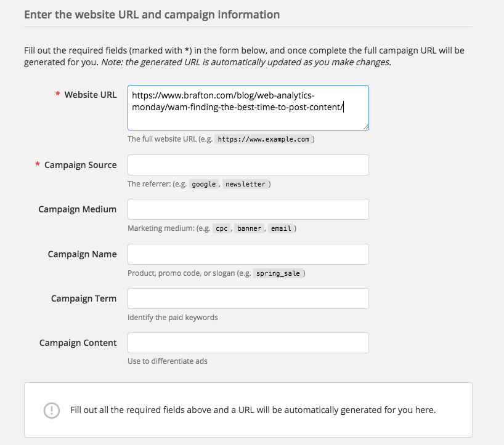The height and width of the screenshot is (445, 504).
Task: Click the resize handle of the Website URL textarea
Action: point(365,126)
